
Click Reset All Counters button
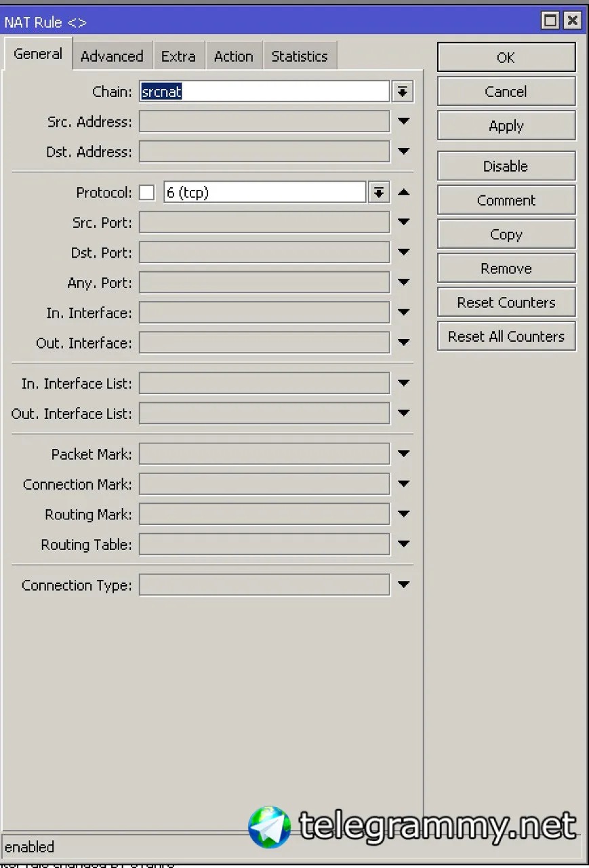(x=506, y=336)
